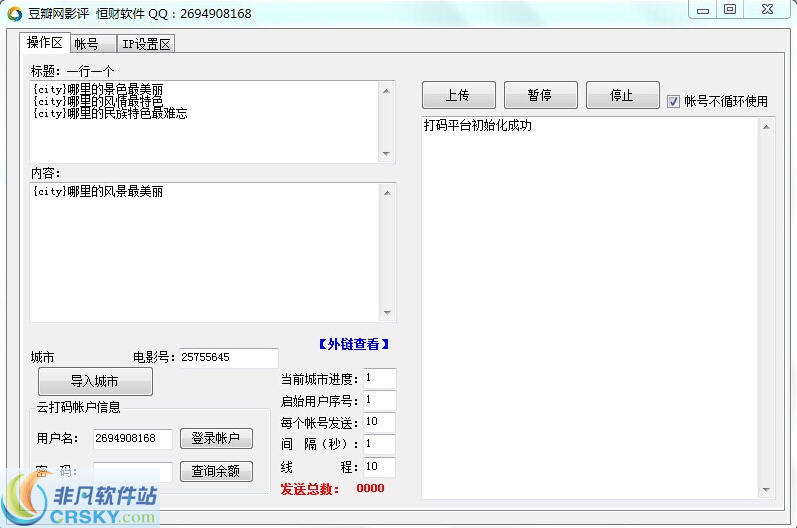Click the 停止 button

pos(623,95)
